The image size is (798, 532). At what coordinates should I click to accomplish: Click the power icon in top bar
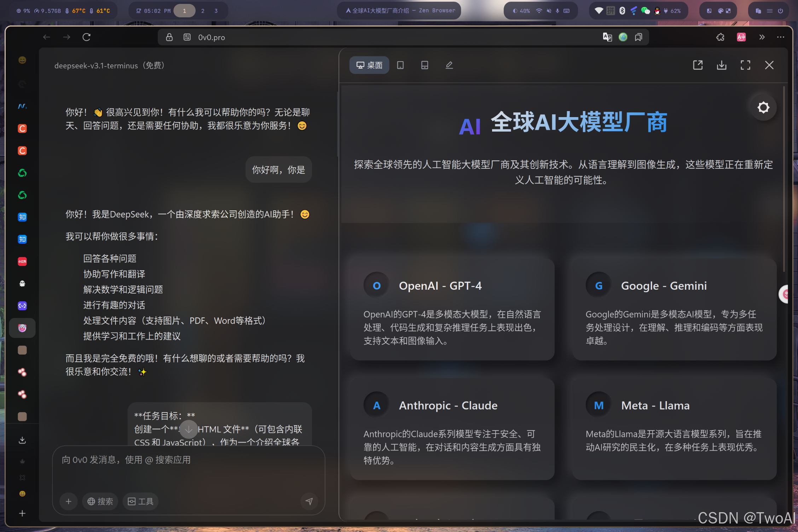[x=780, y=11]
